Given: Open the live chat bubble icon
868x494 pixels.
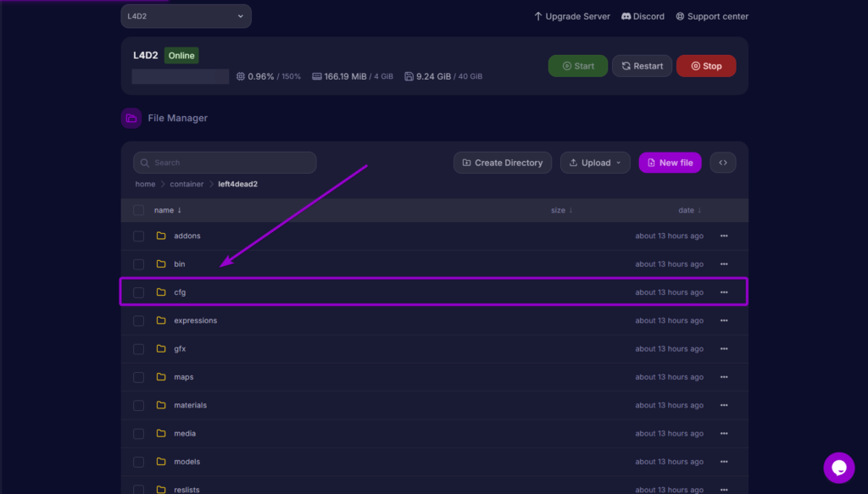Looking at the screenshot, I should point(838,467).
